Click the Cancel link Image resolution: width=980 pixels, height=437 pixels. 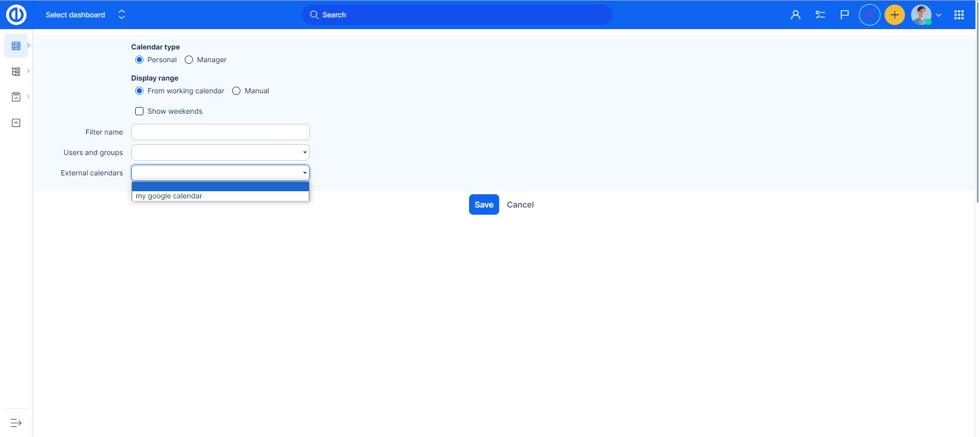[x=520, y=204]
